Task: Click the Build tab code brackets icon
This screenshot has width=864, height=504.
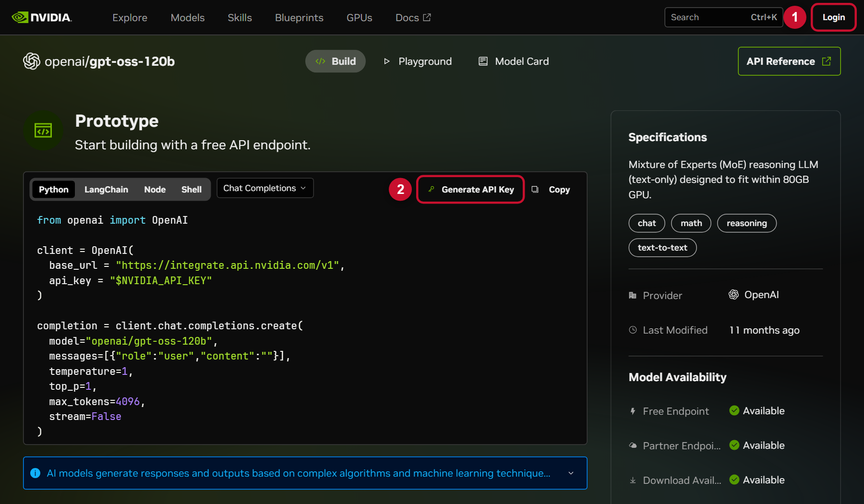Action: pos(320,61)
